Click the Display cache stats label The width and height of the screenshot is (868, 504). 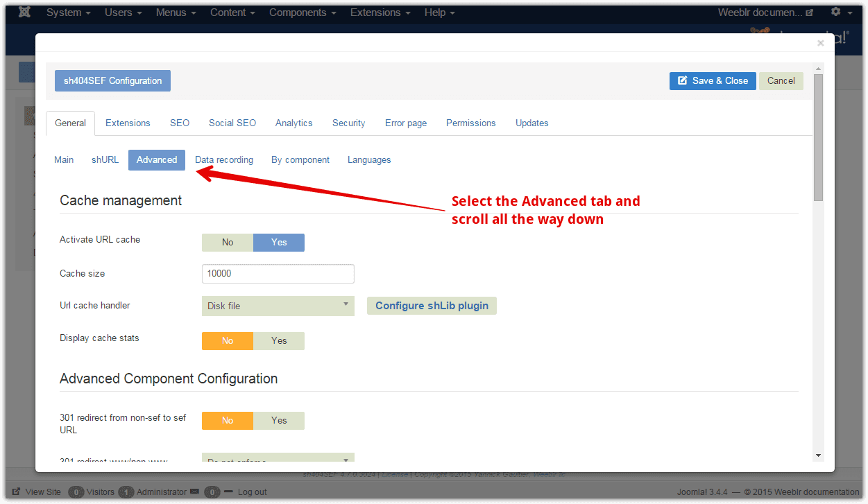pyautogui.click(x=99, y=338)
